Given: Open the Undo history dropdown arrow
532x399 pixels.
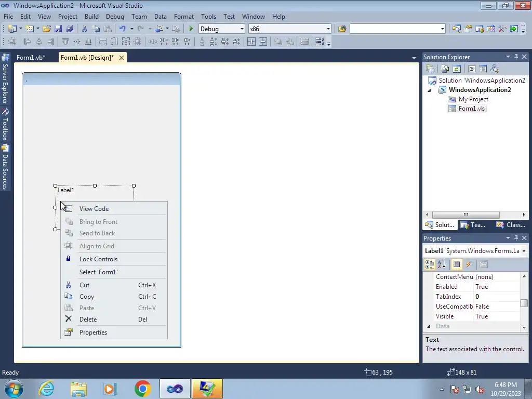Looking at the screenshot, I should click(x=131, y=29).
